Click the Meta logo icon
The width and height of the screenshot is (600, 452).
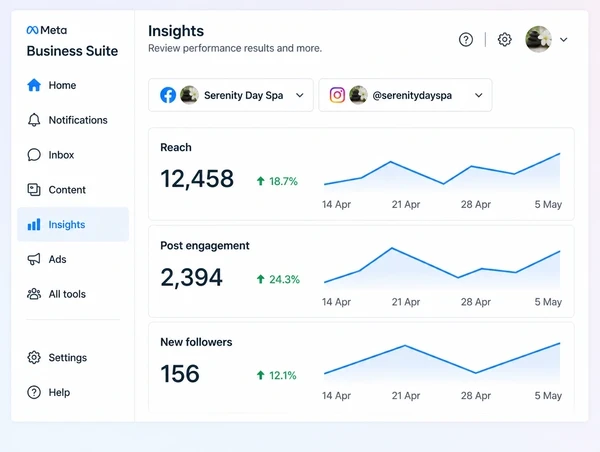click(x=32, y=30)
